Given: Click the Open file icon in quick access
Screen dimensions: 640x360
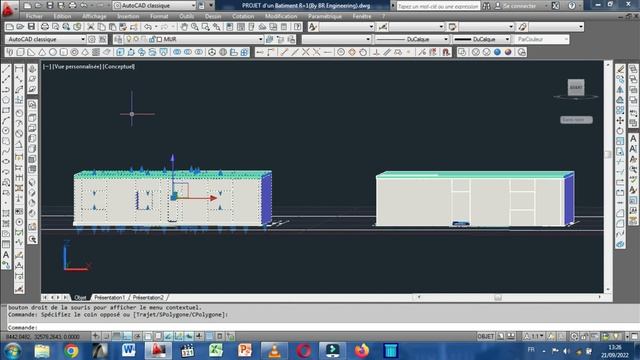Looking at the screenshot, I should (x=38, y=6).
